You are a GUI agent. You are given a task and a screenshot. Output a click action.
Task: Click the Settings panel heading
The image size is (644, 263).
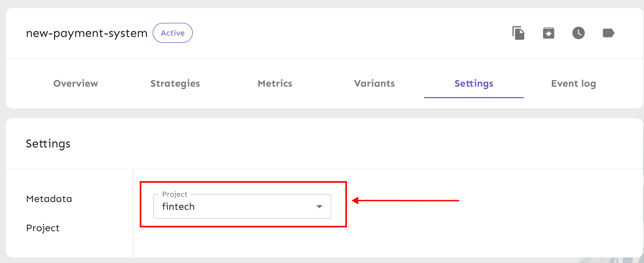tap(48, 144)
